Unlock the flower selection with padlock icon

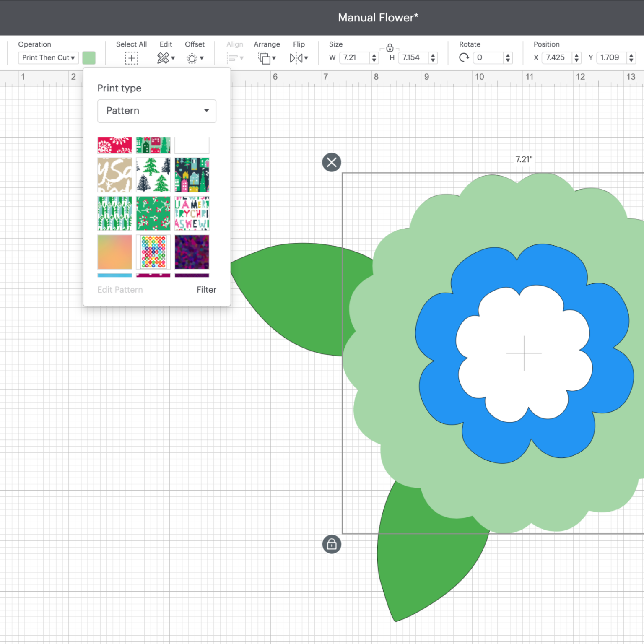[331, 545]
